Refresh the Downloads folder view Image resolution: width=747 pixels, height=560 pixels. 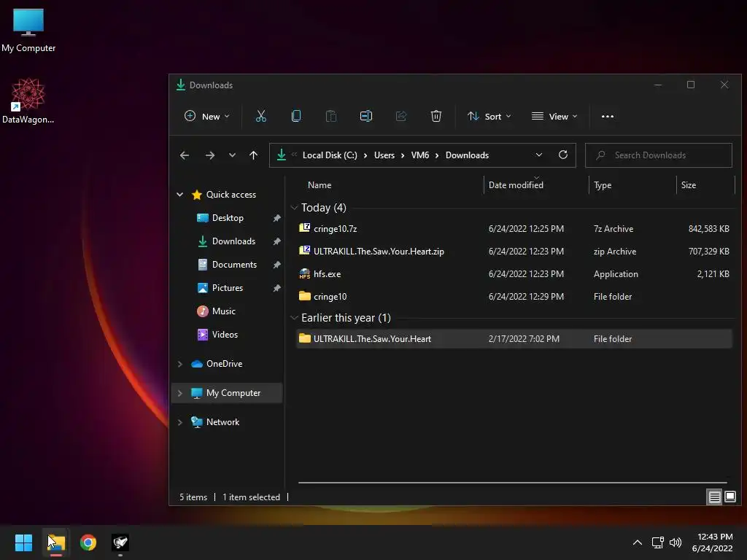[563, 155]
